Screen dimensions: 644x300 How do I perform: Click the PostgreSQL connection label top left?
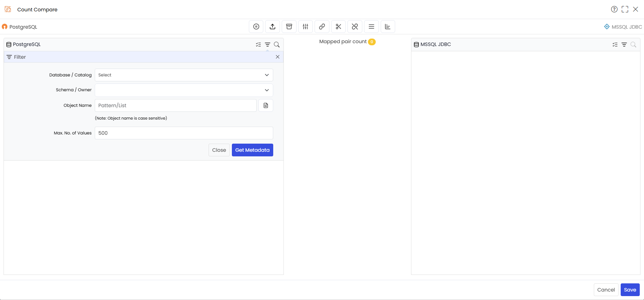19,27
